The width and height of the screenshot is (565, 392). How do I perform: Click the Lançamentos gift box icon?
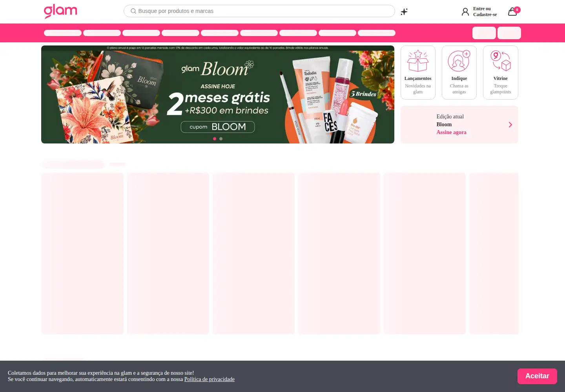[x=418, y=61]
